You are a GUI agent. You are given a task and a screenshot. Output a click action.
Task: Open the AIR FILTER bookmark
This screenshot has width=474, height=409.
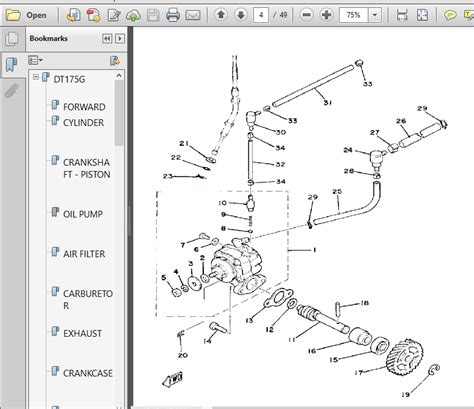pyautogui.click(x=84, y=254)
